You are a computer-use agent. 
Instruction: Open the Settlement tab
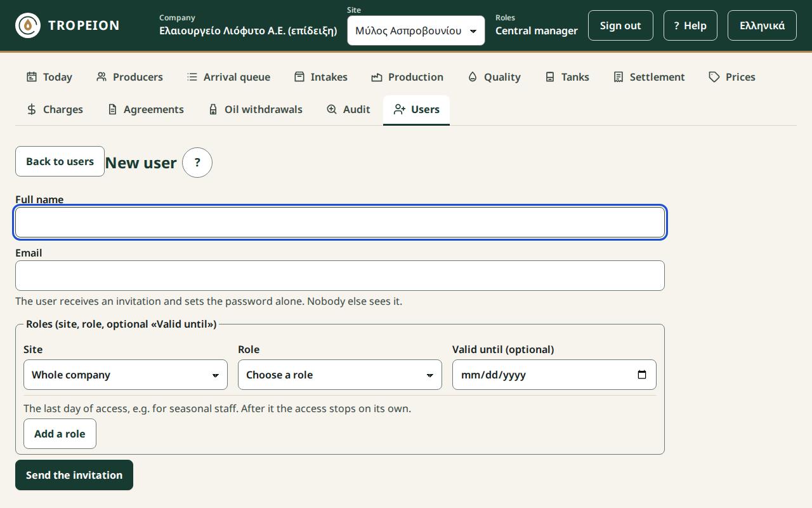[x=649, y=77]
